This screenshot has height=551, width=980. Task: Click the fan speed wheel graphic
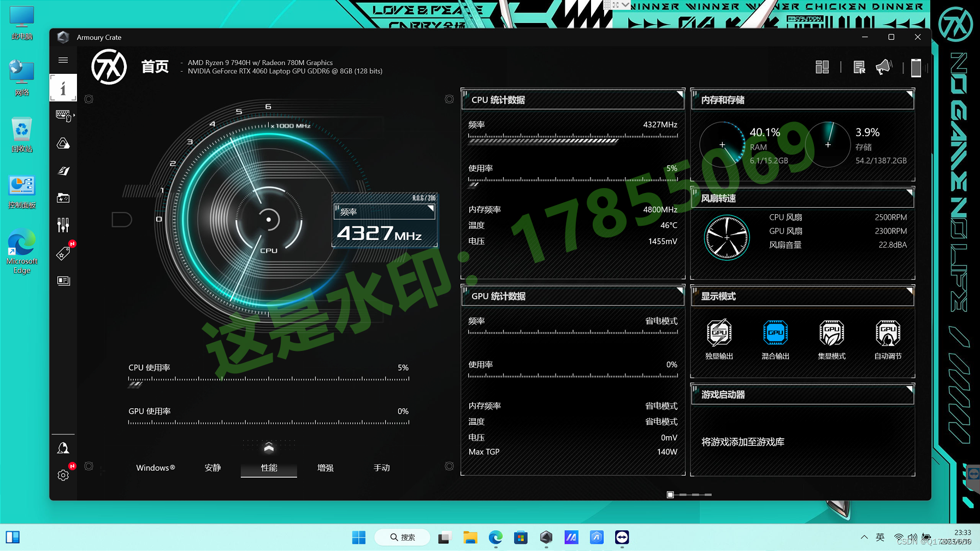point(727,237)
